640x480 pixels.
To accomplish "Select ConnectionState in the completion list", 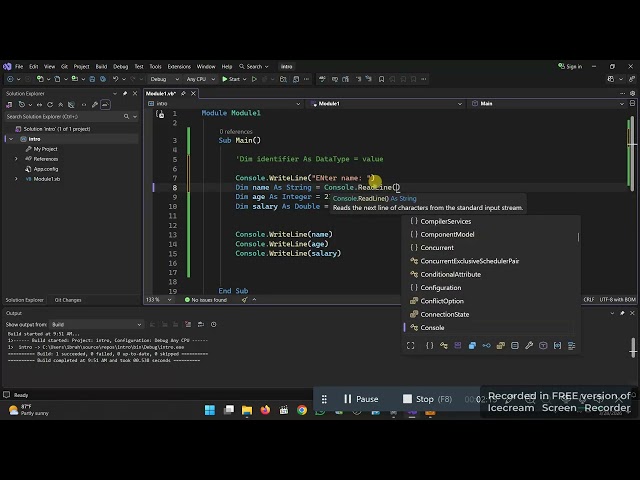I will (x=489, y=314).
